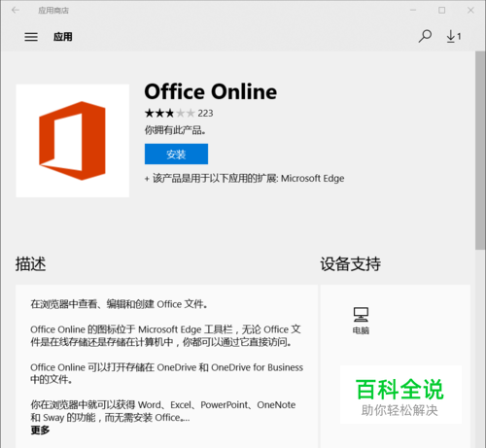The height and width of the screenshot is (448, 486).
Task: Close the 应用商店 window
Action: coord(470,11)
